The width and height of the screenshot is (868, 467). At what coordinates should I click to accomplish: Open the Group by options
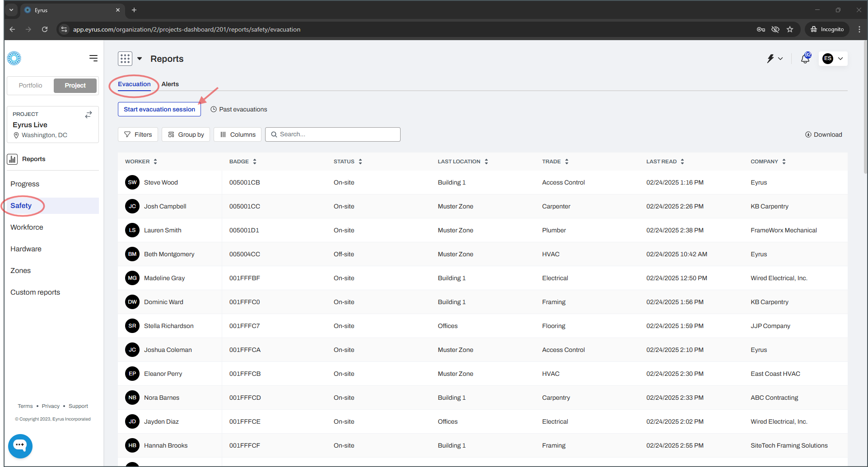[x=186, y=134]
